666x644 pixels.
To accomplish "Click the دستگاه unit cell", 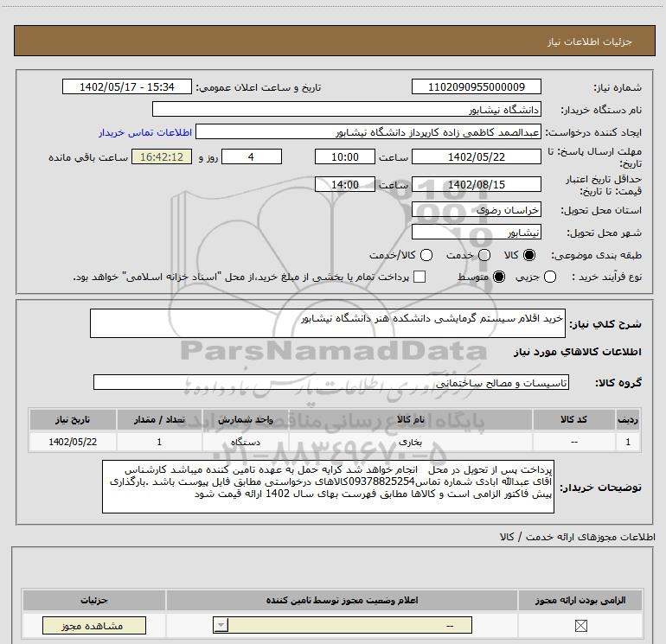I will (246, 442).
